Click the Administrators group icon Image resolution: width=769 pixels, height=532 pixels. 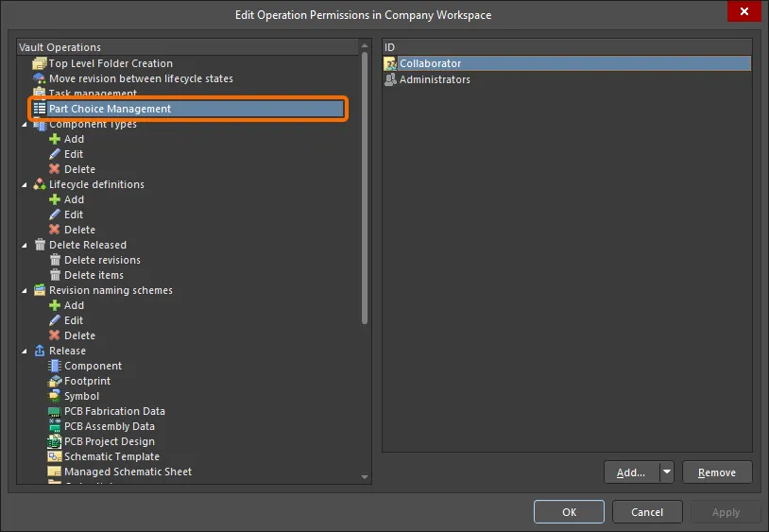(x=390, y=79)
